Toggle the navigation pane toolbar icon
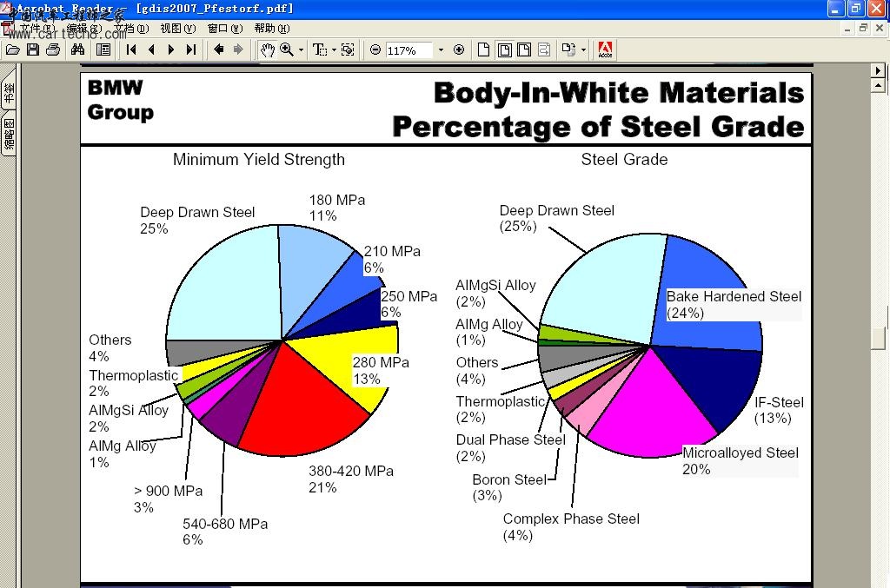 103,50
